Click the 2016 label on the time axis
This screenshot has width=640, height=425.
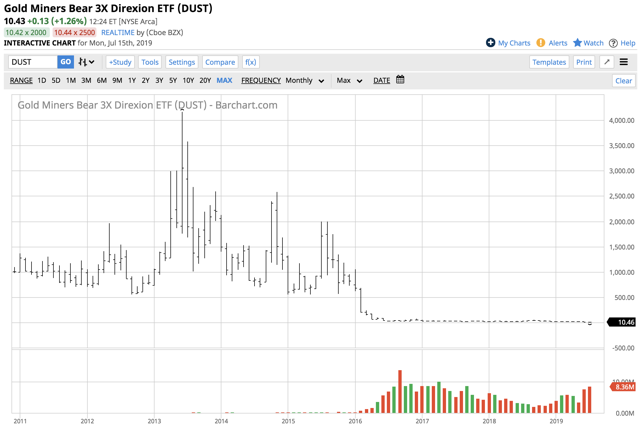pyautogui.click(x=355, y=421)
